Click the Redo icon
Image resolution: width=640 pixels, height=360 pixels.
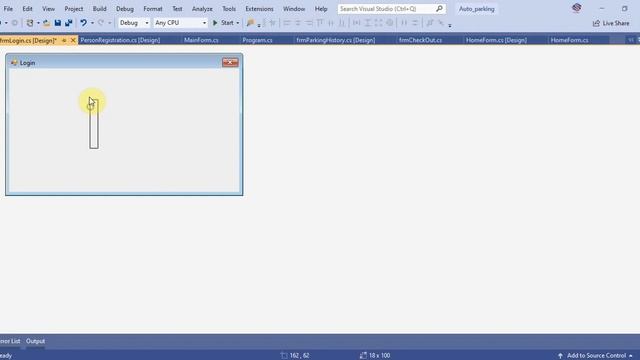101,23
